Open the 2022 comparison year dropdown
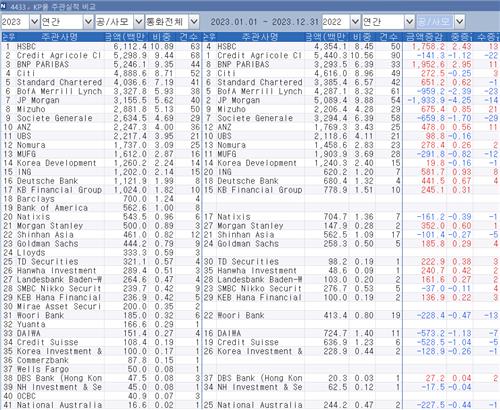The image size is (500, 410). click(x=355, y=22)
